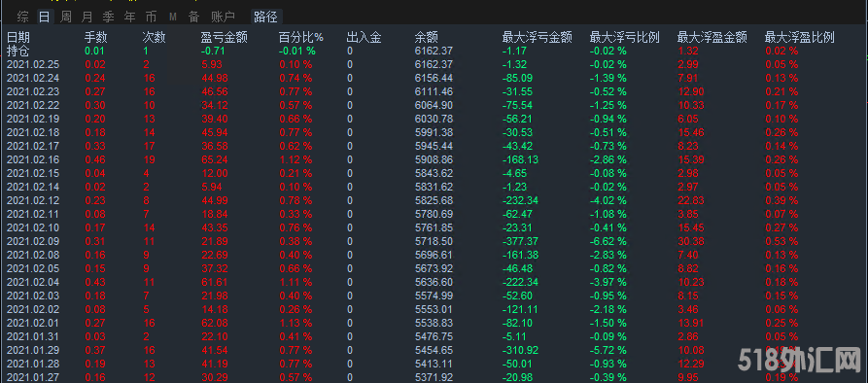The height and width of the screenshot is (383, 868).
Task: Sort by the 日期 column header
Action: click(18, 38)
